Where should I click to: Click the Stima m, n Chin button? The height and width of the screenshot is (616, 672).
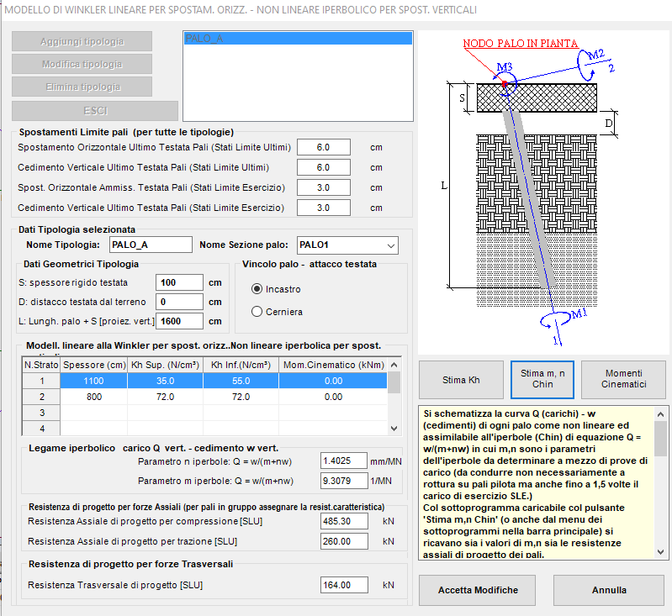(x=542, y=380)
